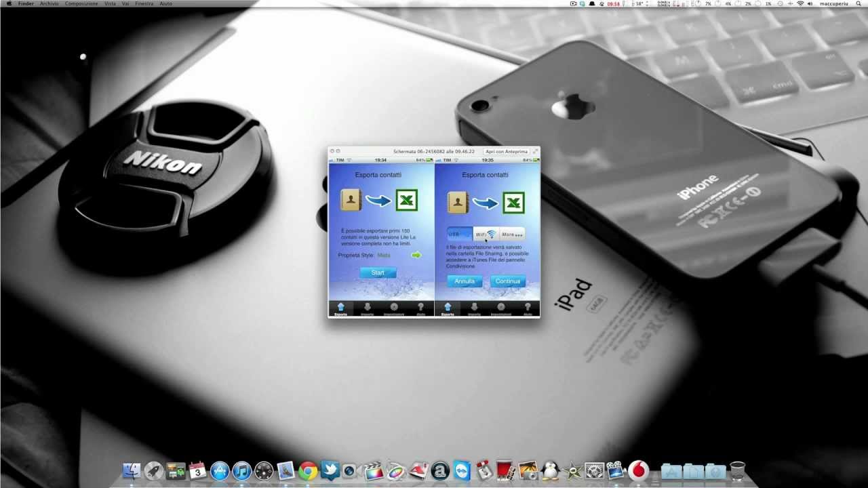Select the Aiuto tab in the right screen

coord(528,309)
